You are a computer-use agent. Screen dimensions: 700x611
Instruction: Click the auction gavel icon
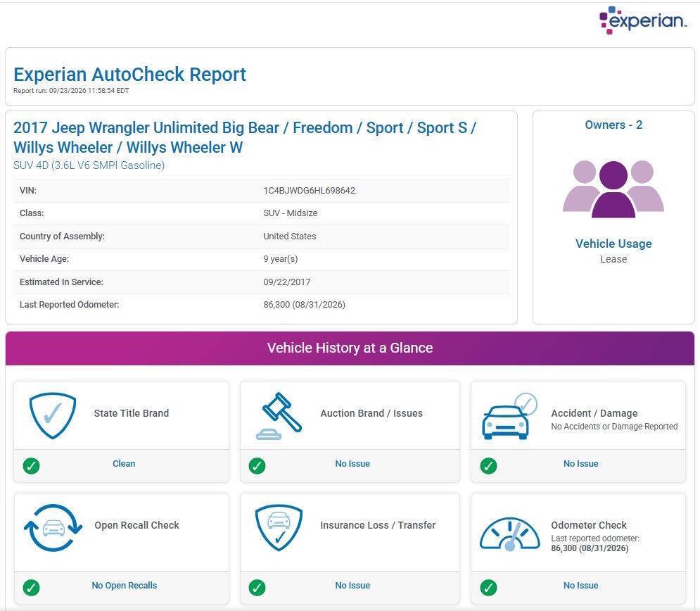click(x=279, y=416)
